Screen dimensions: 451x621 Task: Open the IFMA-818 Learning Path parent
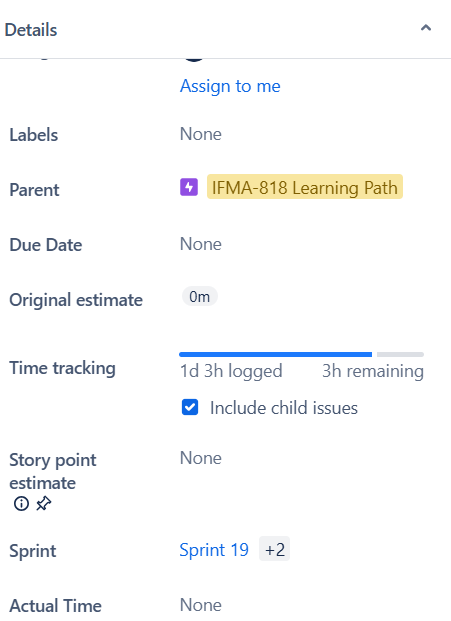click(304, 187)
